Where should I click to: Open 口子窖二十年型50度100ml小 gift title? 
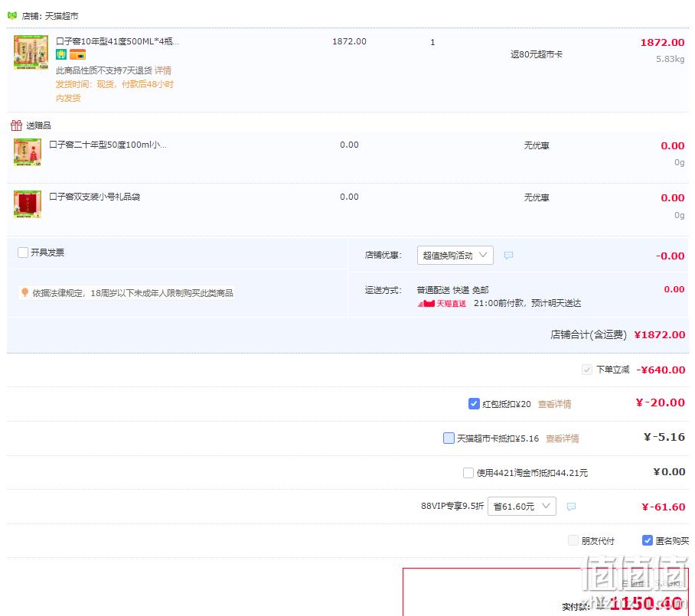click(108, 145)
